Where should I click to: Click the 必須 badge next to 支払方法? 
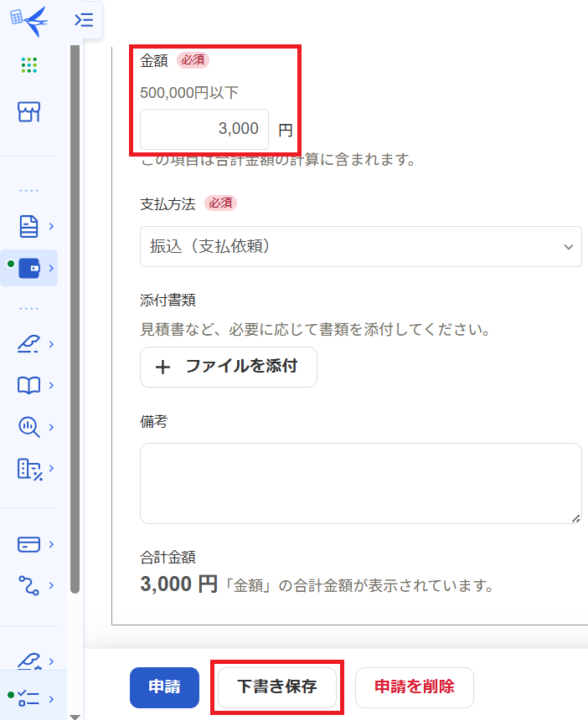[220, 203]
